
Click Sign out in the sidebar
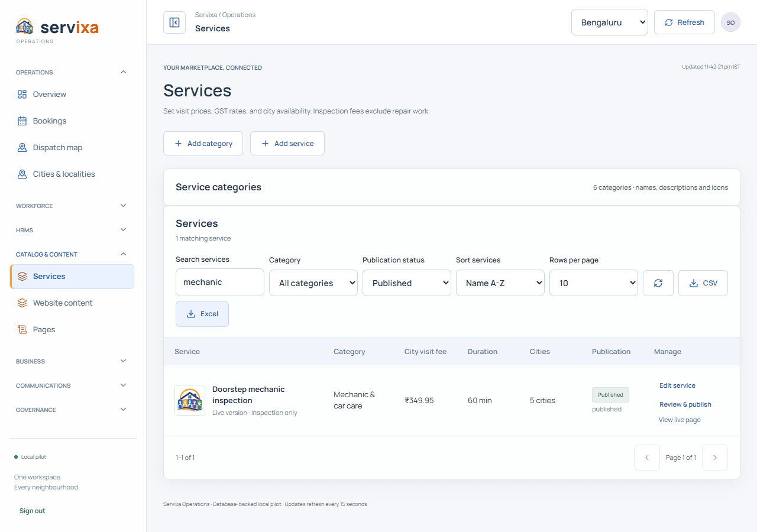[32, 511]
